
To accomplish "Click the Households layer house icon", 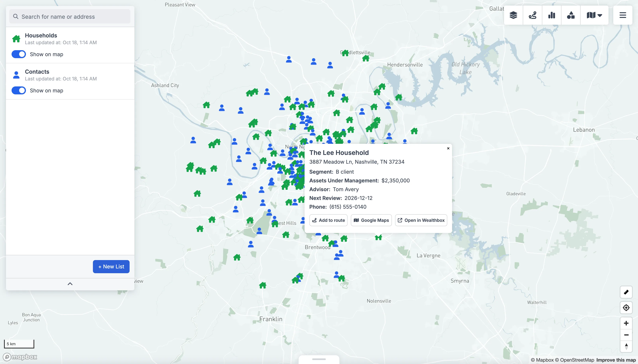I will [x=16, y=39].
